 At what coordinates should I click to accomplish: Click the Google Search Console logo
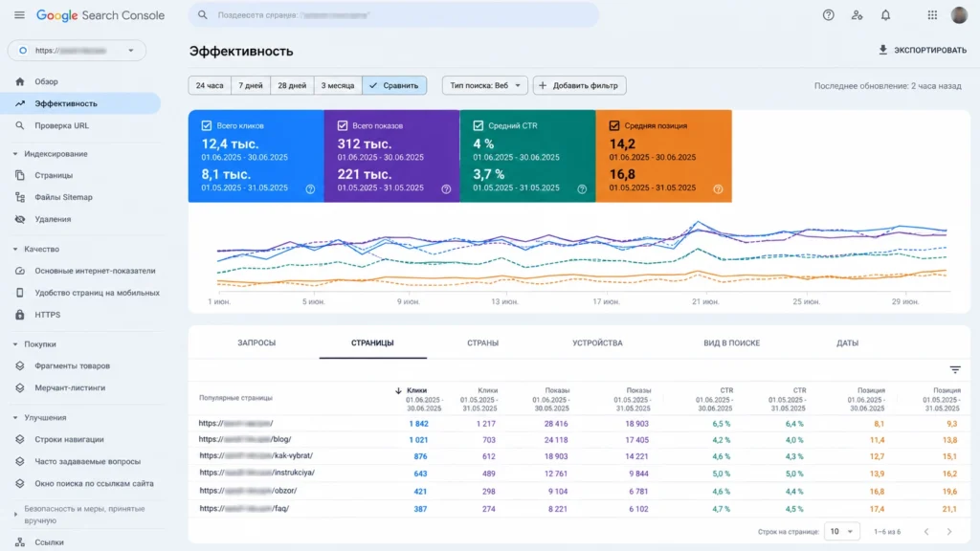coord(100,15)
